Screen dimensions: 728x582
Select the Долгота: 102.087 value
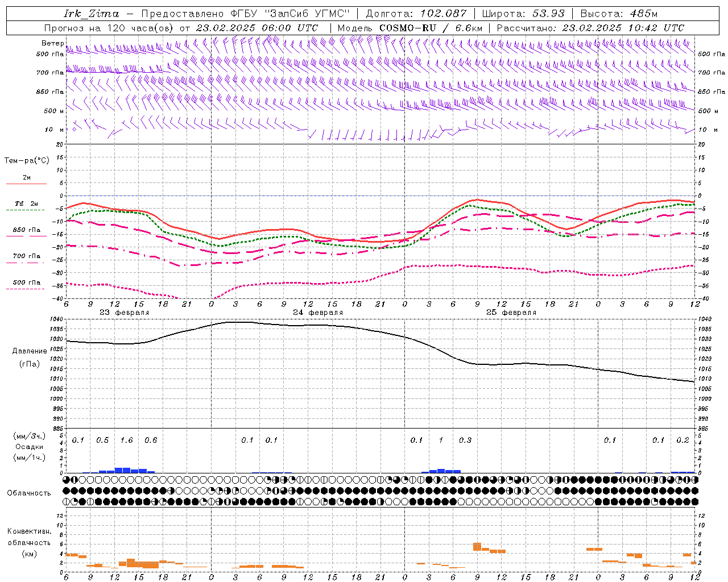coord(416,14)
